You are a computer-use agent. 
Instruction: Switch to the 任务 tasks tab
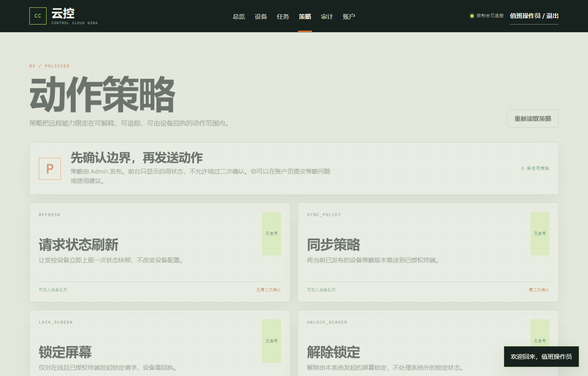pyautogui.click(x=283, y=16)
